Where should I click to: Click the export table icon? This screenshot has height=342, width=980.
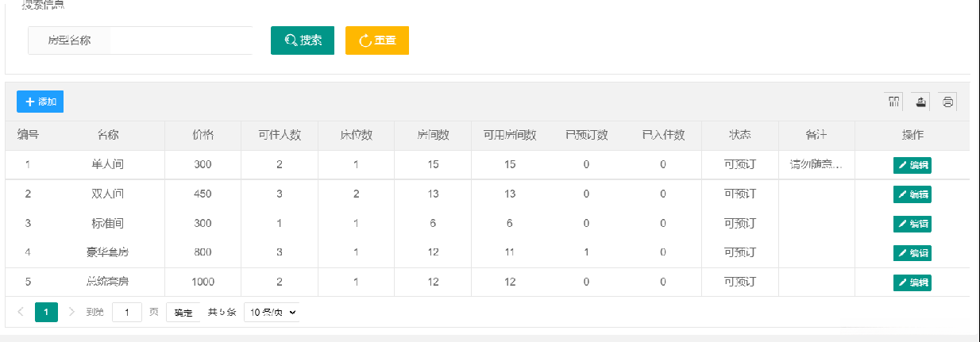tap(920, 102)
